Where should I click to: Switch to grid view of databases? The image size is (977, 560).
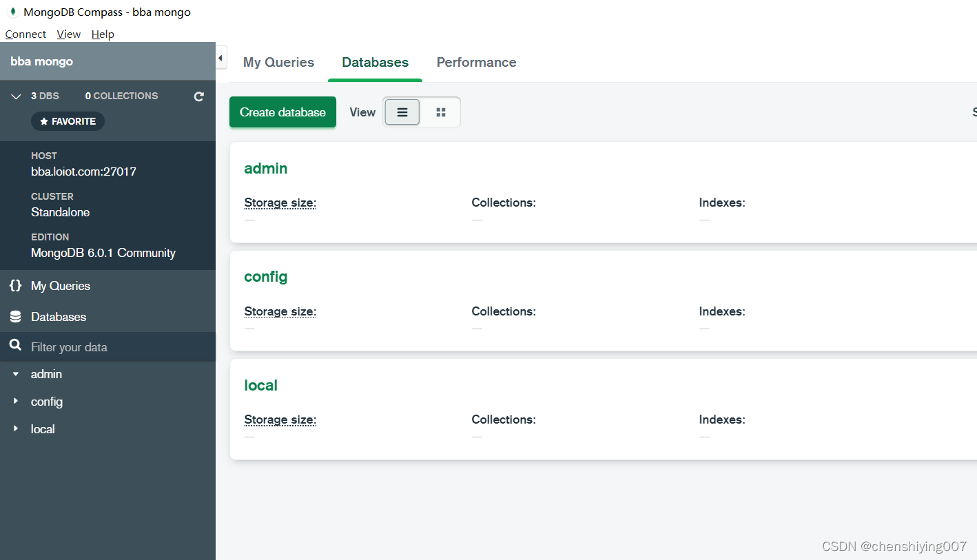(441, 112)
